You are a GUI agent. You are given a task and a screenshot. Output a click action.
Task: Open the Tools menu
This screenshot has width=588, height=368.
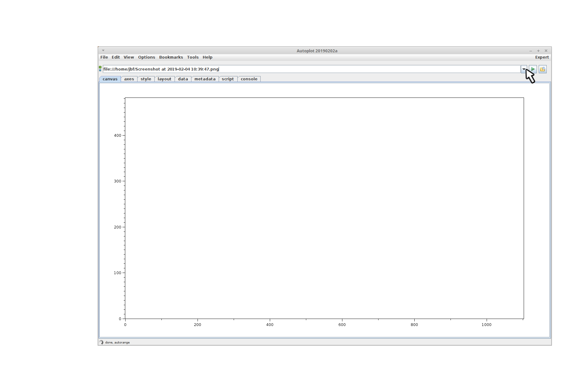[x=193, y=57]
